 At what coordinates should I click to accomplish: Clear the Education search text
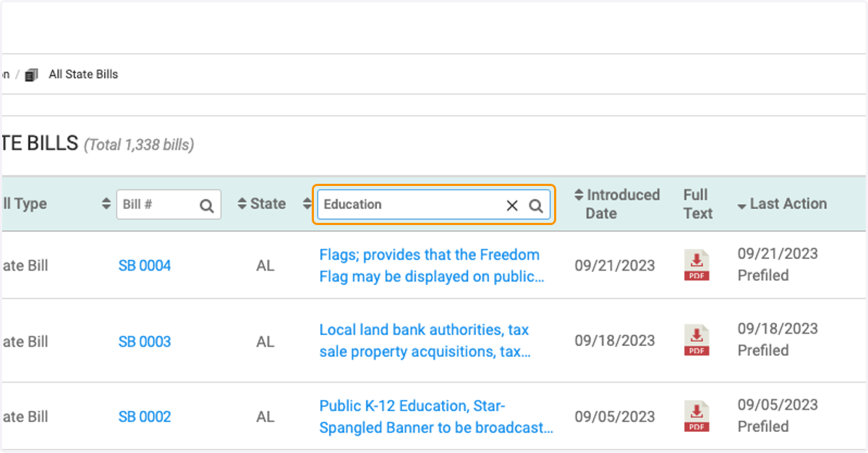tap(512, 206)
